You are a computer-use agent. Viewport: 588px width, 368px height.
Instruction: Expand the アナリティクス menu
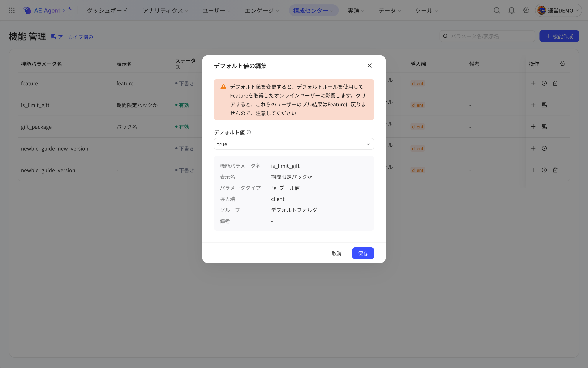point(165,10)
